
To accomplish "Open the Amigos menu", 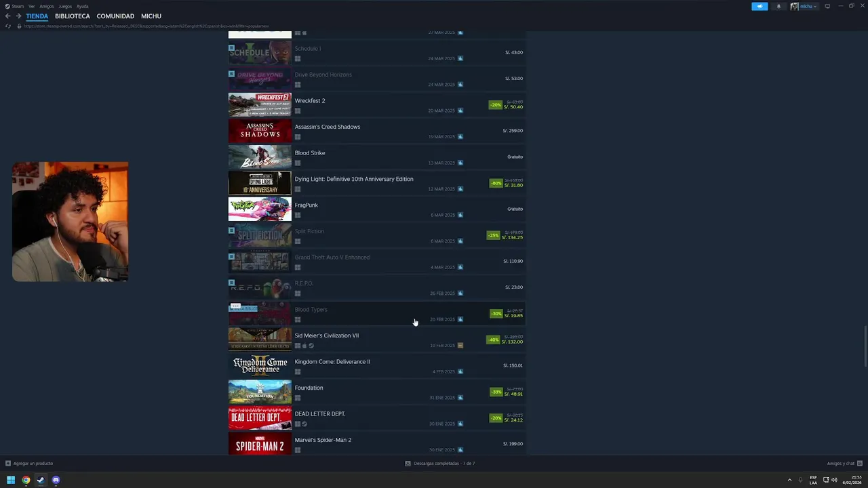I will pyautogui.click(x=47, y=6).
